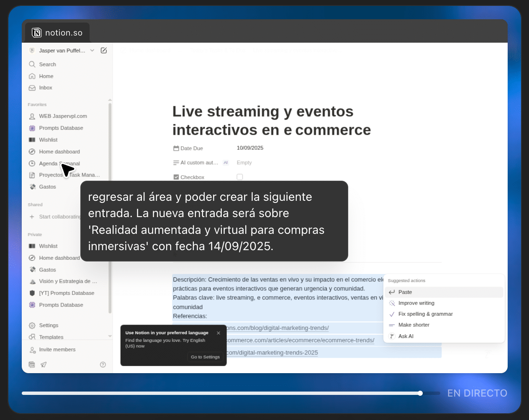This screenshot has width=529, height=420.
Task: Click the calendar icon at sidebar bottom
Action: pos(32,365)
